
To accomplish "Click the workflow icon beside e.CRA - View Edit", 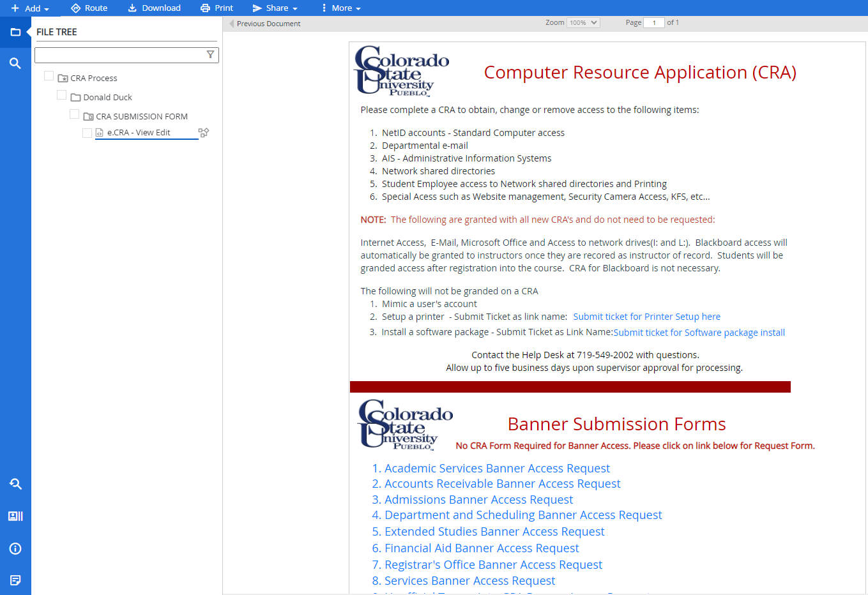I will (204, 133).
